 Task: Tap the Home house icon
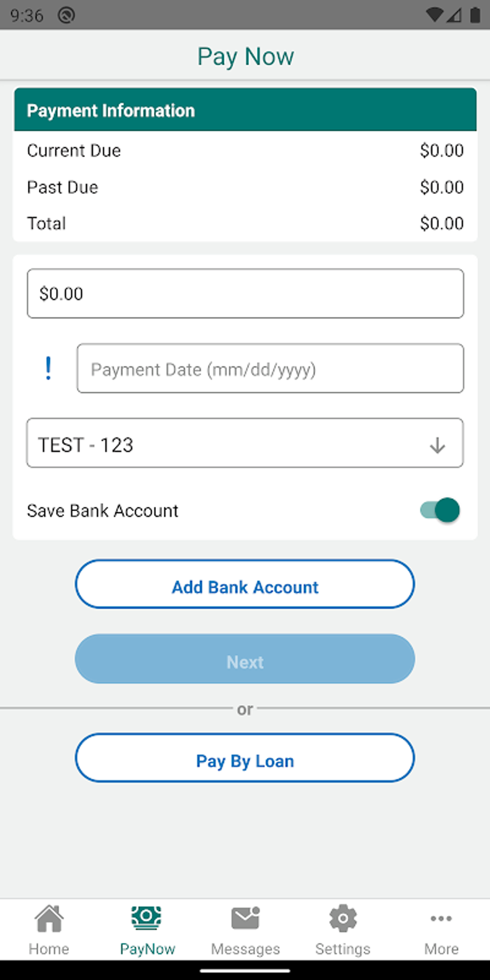[x=49, y=918]
